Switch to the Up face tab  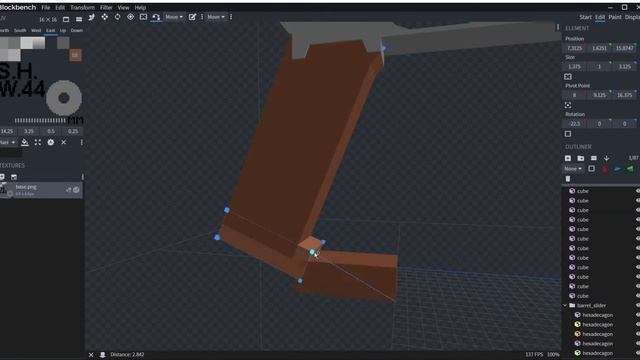point(62,30)
